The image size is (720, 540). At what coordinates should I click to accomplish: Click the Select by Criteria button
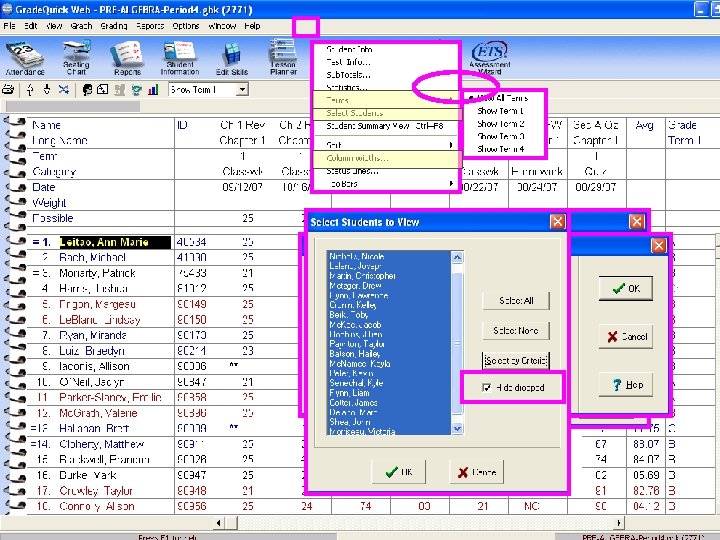(516, 361)
